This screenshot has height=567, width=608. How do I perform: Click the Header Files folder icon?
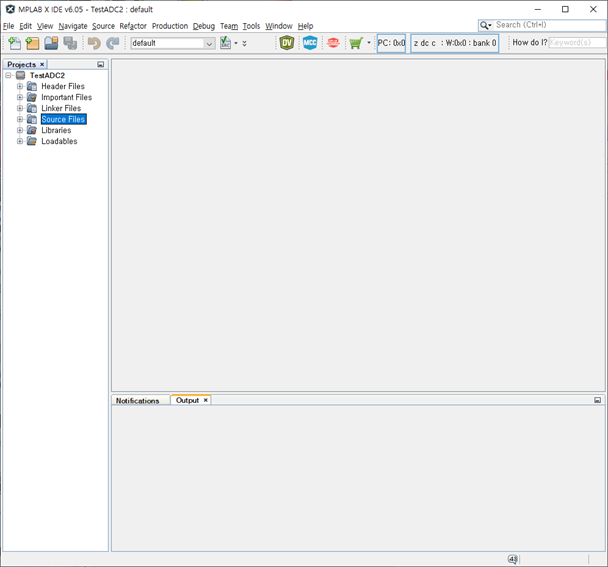[32, 86]
